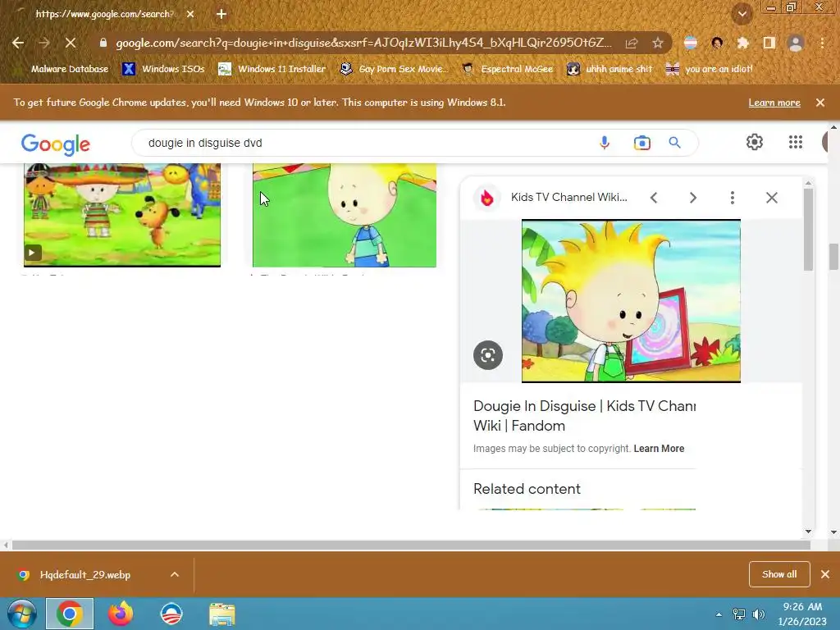Open Windows Start button
Screen dimensions: 840x630
point(21,614)
